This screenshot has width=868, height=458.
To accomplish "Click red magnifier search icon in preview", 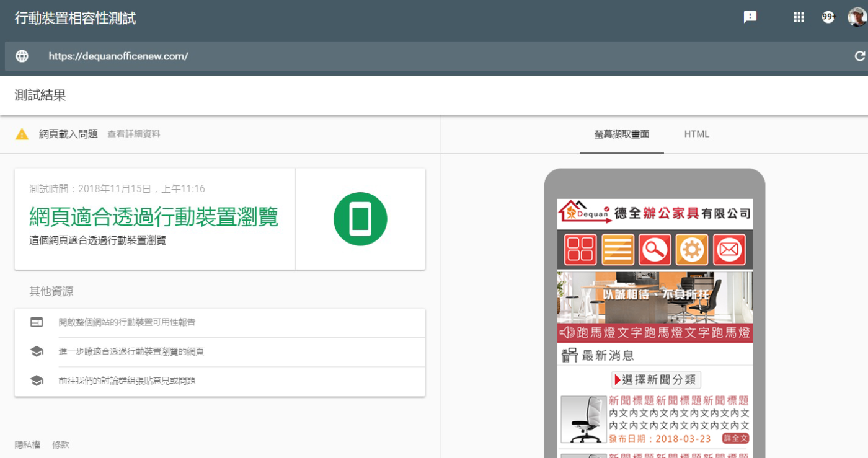I will pos(655,250).
